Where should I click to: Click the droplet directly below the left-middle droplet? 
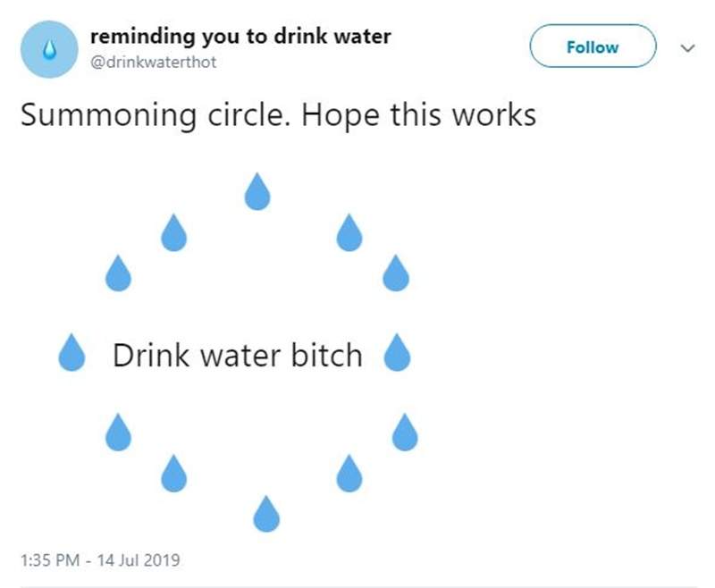(x=119, y=433)
